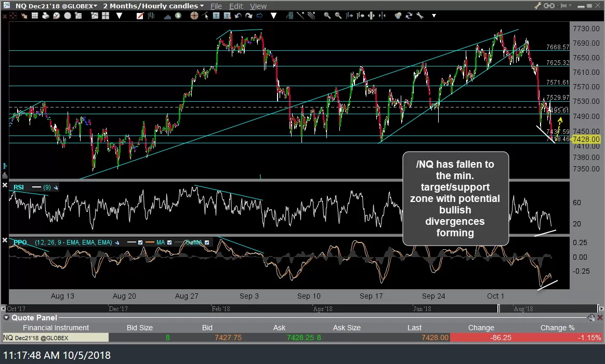Click the redo arrow icon

[x=249, y=16]
